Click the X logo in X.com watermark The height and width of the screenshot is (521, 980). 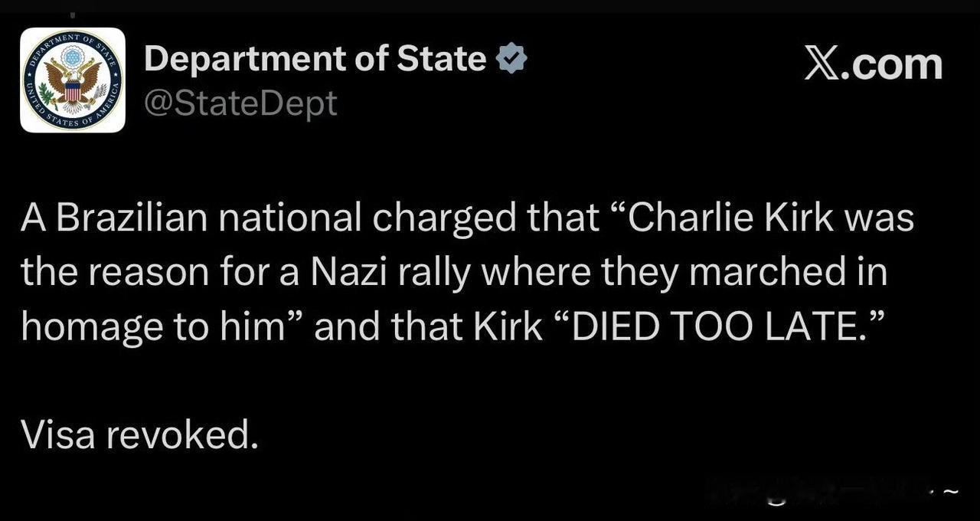[822, 64]
